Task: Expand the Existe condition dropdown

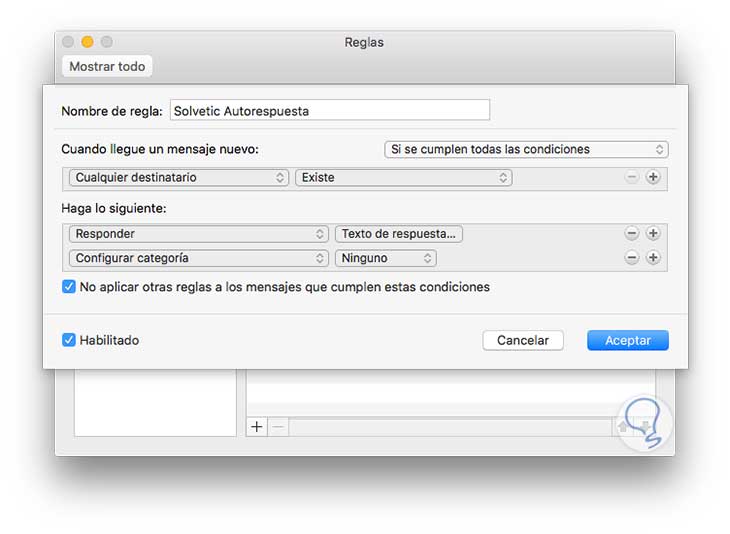Action: [x=404, y=178]
